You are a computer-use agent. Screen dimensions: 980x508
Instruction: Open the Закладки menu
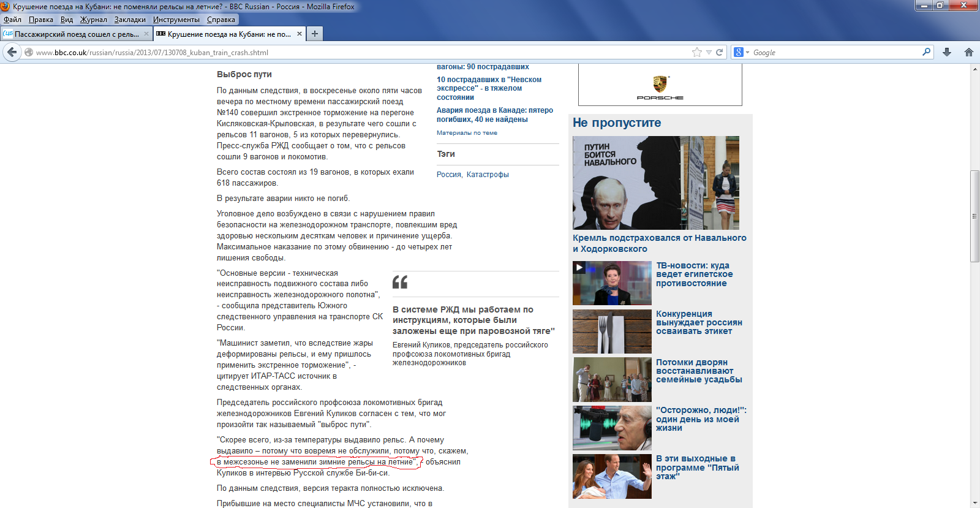130,20
